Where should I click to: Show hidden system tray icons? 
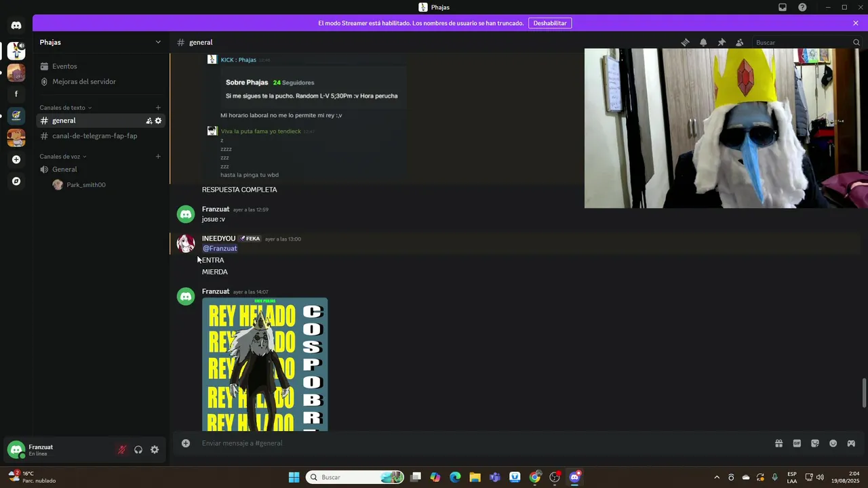(x=717, y=477)
